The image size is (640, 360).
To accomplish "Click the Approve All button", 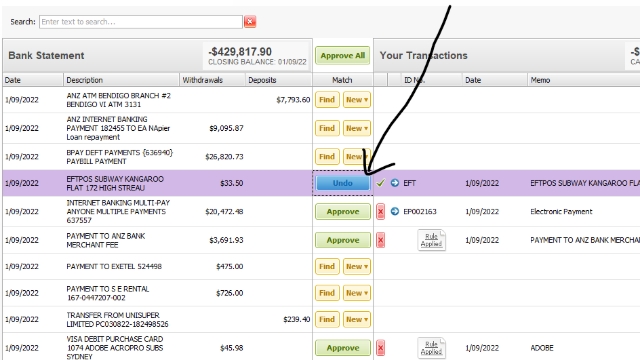I will click(342, 56).
